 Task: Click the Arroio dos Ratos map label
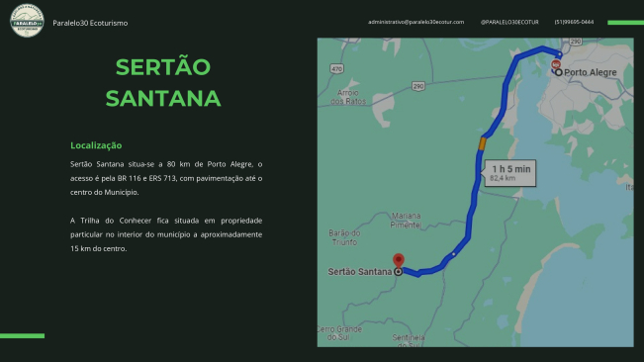click(348, 97)
